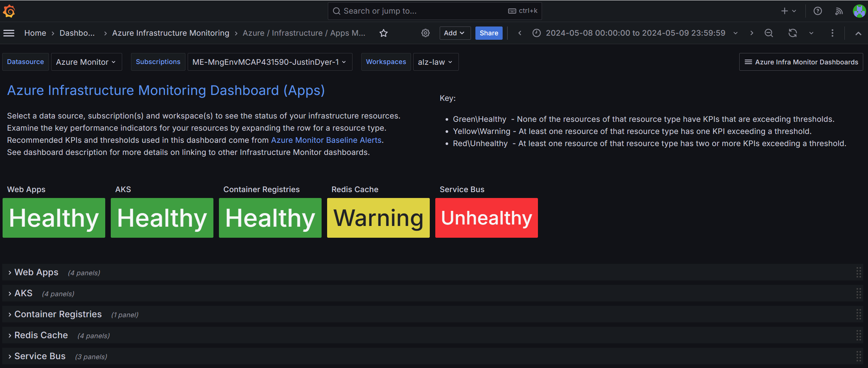868x368 pixels.
Task: Collapse the top navigation with chevron
Action: click(858, 33)
